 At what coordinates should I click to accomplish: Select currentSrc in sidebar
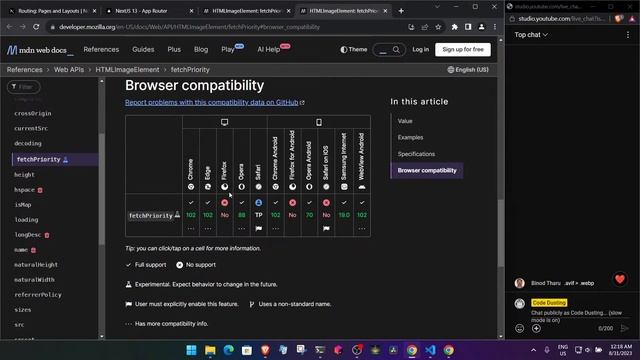(31, 128)
